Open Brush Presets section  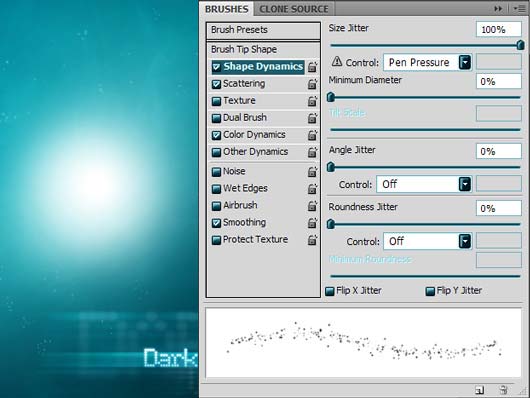263,30
